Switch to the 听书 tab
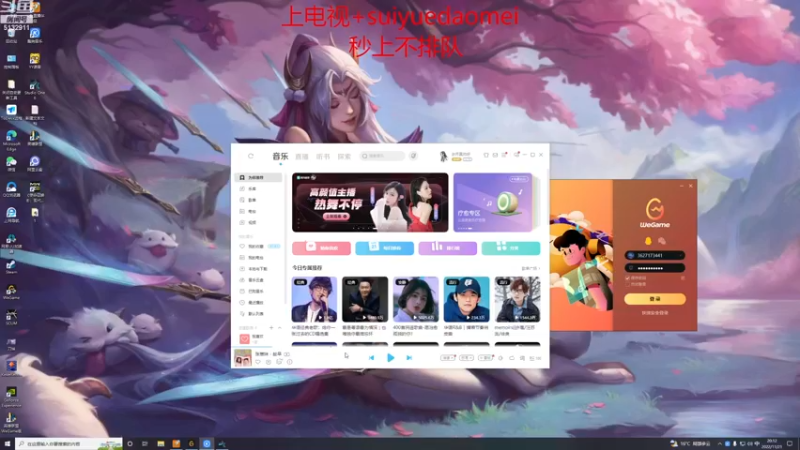This screenshot has height=450, width=800. (x=323, y=157)
